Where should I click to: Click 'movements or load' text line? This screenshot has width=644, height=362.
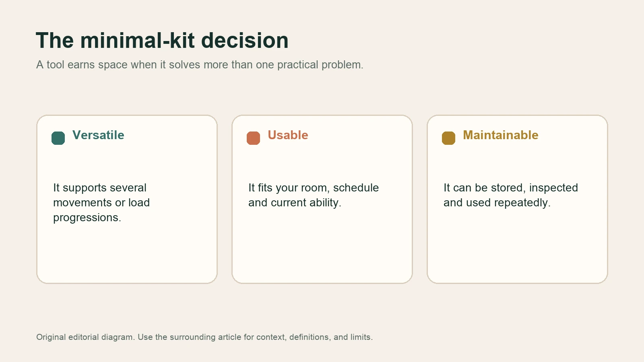pos(101,203)
